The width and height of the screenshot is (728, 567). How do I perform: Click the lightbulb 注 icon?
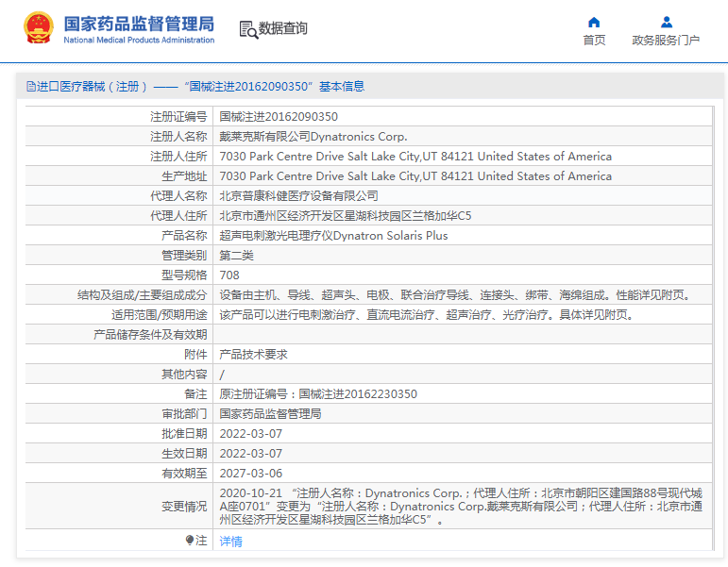[190, 540]
